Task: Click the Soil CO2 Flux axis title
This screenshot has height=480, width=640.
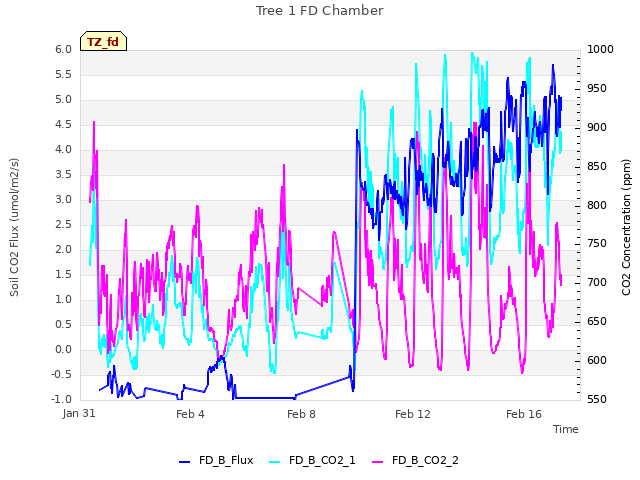Action: tap(14, 227)
